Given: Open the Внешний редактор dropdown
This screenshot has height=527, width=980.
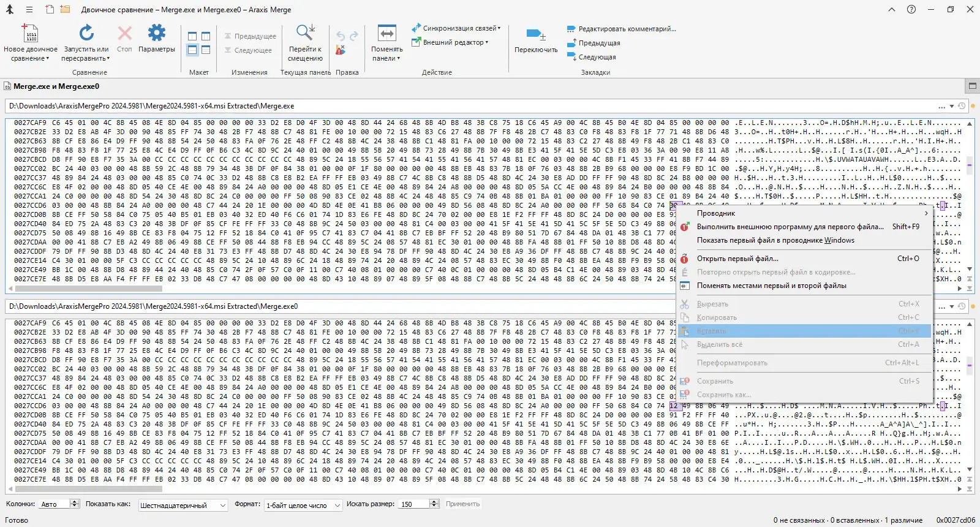Looking at the screenshot, I should coord(450,42).
